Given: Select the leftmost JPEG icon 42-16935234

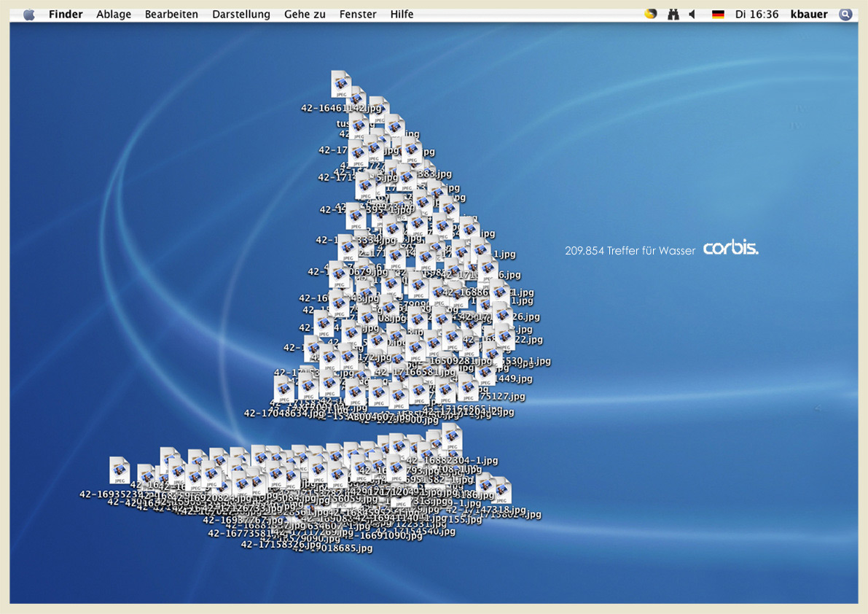Looking at the screenshot, I should [120, 470].
